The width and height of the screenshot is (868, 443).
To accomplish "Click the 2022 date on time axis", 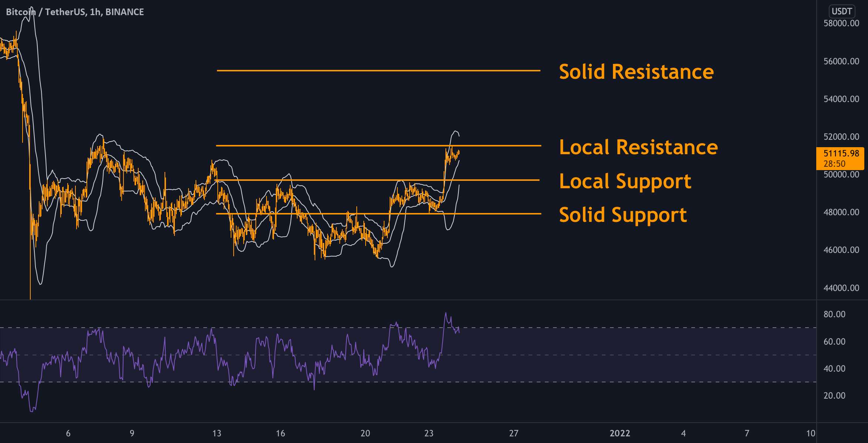I will (620, 433).
